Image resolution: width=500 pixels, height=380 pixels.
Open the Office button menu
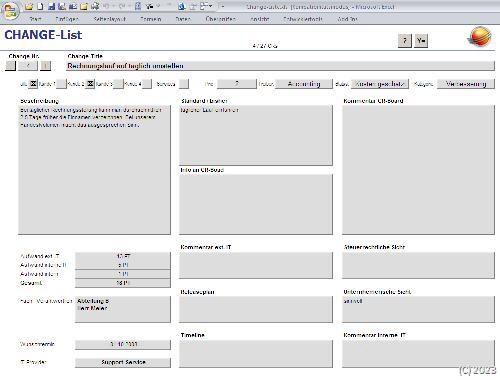point(9,11)
